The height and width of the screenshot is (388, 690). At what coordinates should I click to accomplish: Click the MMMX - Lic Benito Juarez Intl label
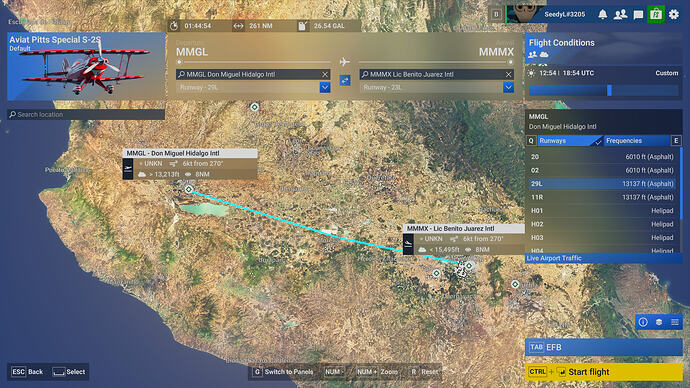pos(464,228)
